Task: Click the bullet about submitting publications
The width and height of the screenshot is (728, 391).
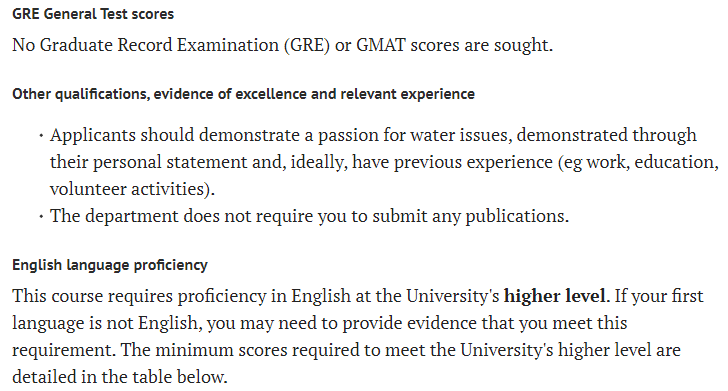Action: pos(309,216)
